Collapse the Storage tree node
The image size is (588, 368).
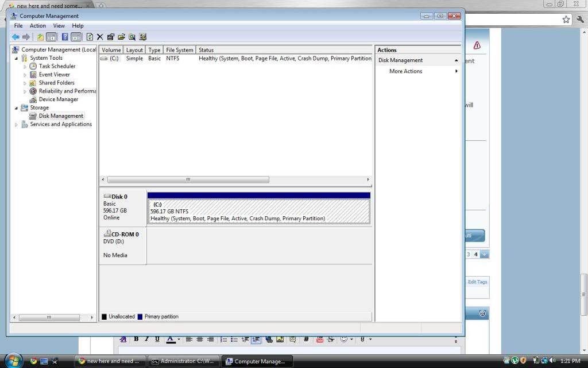[16, 108]
